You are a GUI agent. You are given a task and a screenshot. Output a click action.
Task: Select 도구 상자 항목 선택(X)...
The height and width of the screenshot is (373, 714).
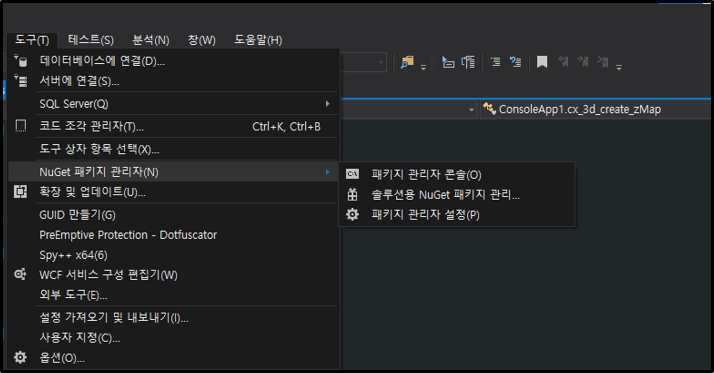[x=173, y=149]
